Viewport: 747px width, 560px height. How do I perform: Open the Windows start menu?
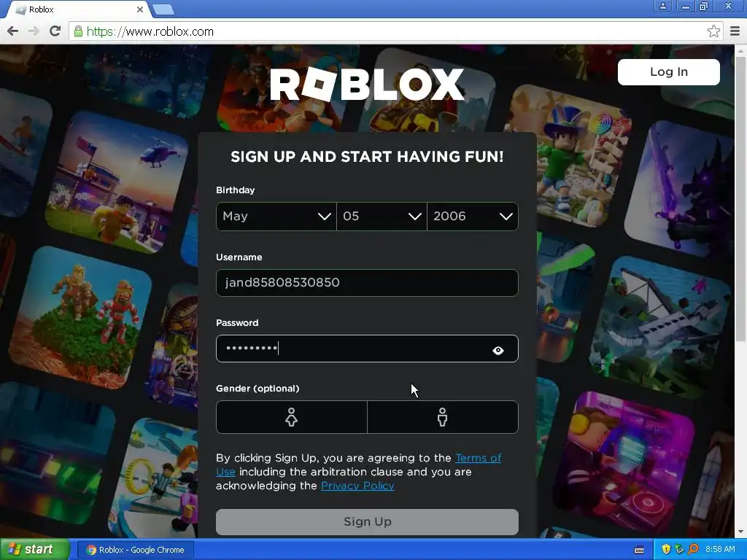click(x=34, y=550)
